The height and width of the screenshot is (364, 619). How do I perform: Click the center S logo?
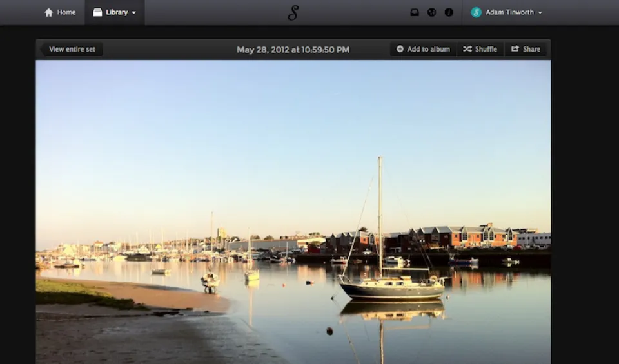point(293,13)
